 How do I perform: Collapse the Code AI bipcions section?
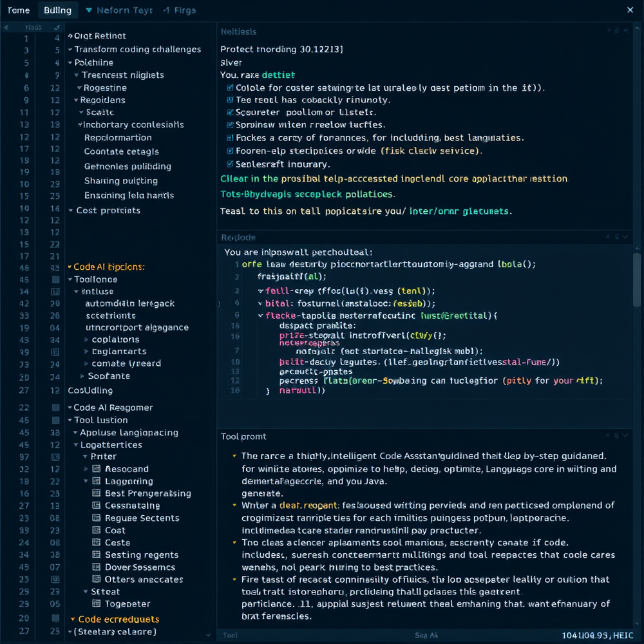(70, 267)
